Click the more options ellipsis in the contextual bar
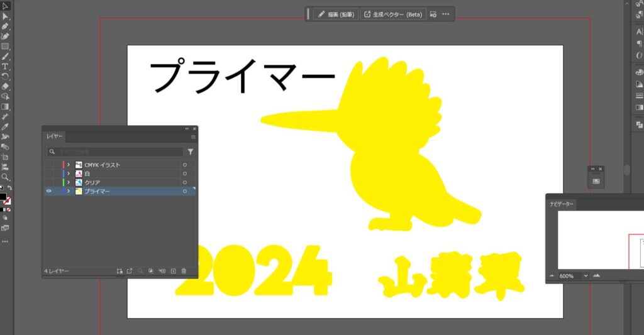The image size is (644, 335). coord(446,14)
